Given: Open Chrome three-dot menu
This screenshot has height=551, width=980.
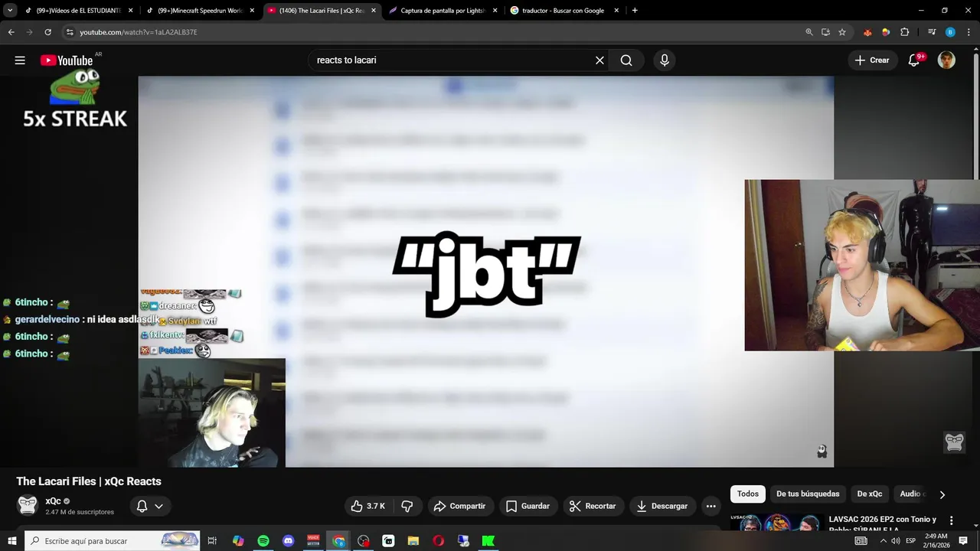Looking at the screenshot, I should [x=968, y=32].
